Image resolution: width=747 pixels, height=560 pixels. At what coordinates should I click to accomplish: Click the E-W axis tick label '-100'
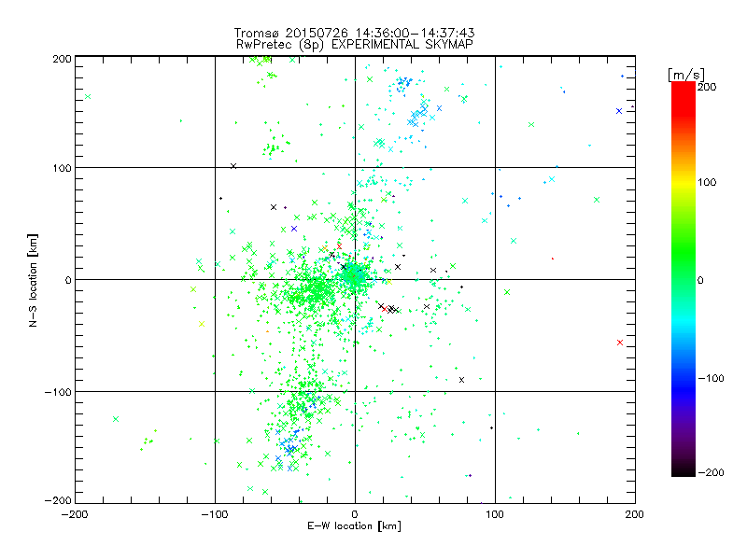click(x=215, y=514)
